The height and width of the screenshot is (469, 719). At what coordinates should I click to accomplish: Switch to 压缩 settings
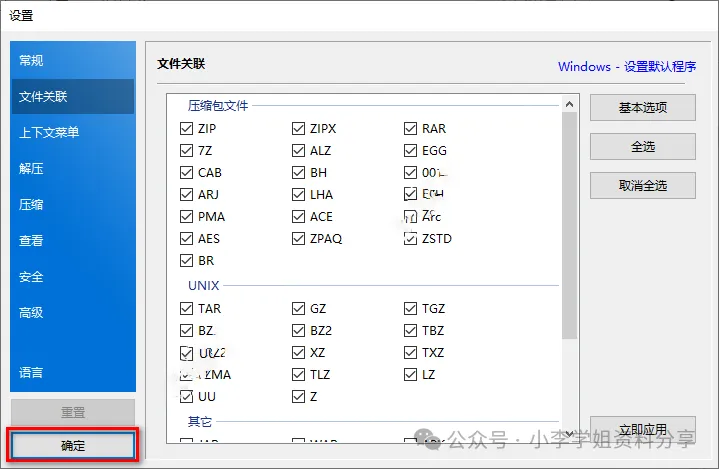[x=73, y=204]
